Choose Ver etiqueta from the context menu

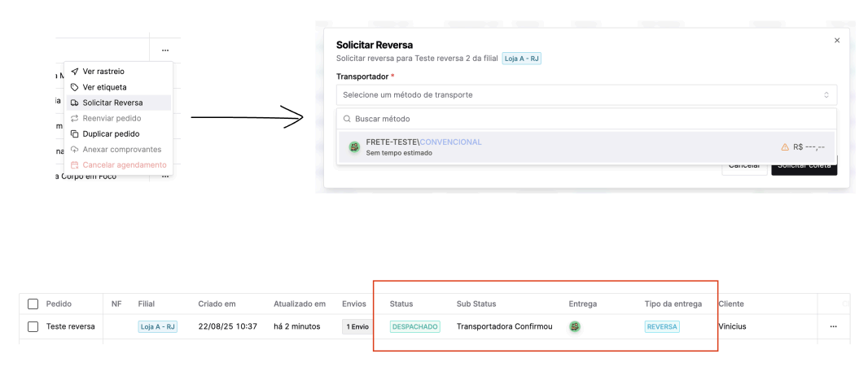(118, 87)
